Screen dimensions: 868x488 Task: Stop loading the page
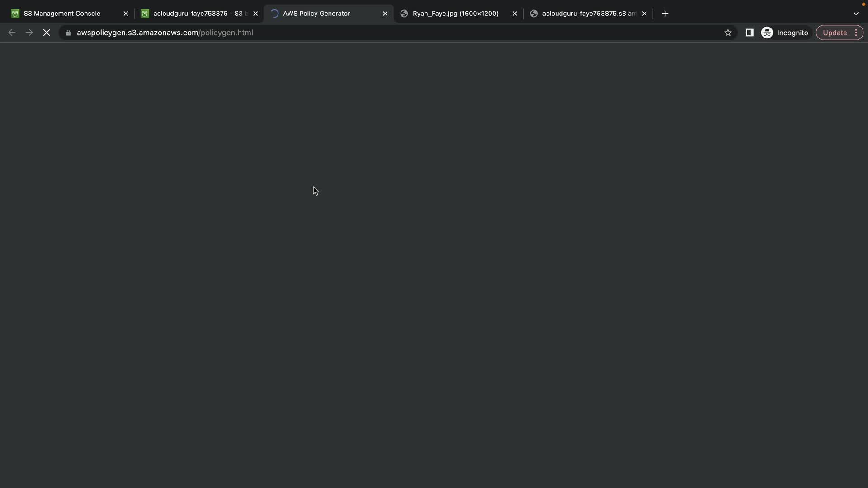[47, 33]
